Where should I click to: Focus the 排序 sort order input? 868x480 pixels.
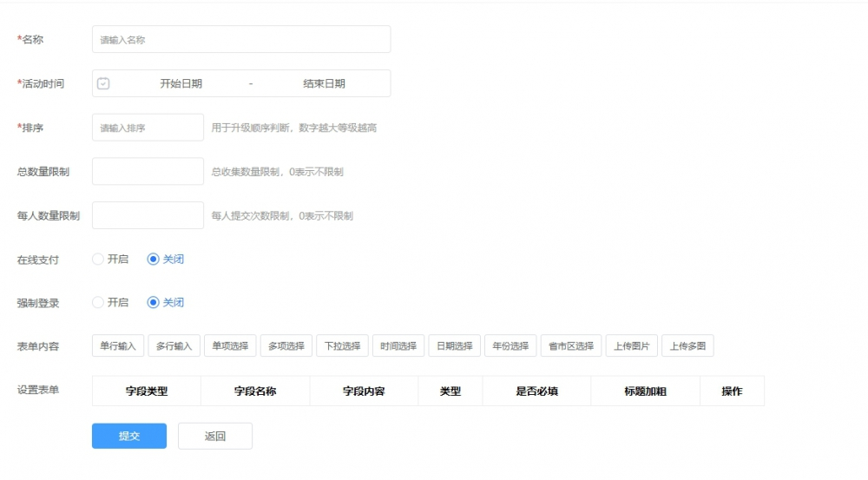pos(148,128)
